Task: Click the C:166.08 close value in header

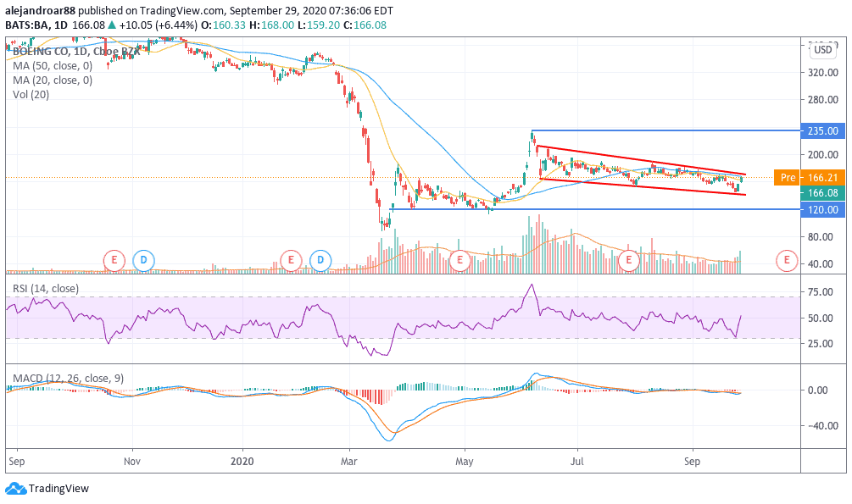Action: (x=365, y=25)
